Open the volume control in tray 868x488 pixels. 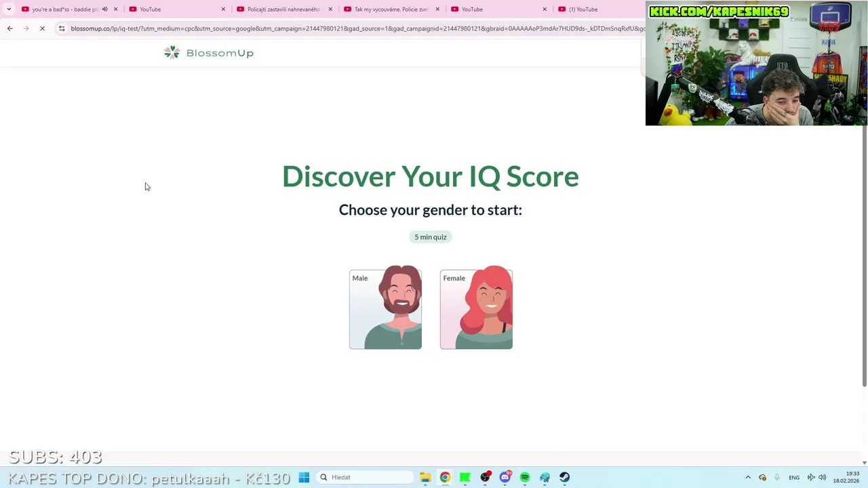pyautogui.click(x=823, y=477)
